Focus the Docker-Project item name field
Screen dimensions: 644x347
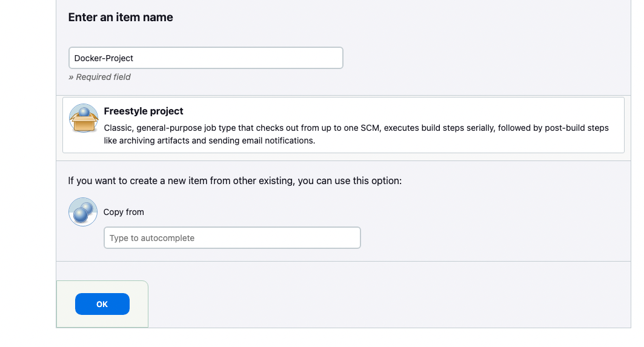click(206, 58)
